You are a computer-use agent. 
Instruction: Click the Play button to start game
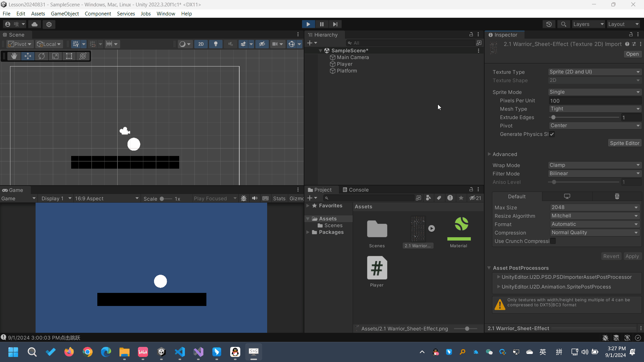pyautogui.click(x=308, y=24)
